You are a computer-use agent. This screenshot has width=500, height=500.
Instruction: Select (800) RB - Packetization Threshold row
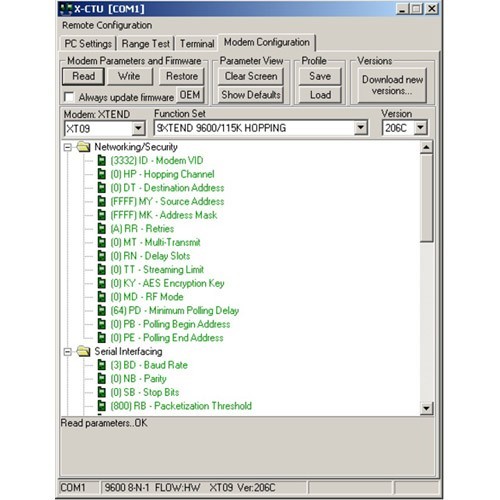pos(181,406)
